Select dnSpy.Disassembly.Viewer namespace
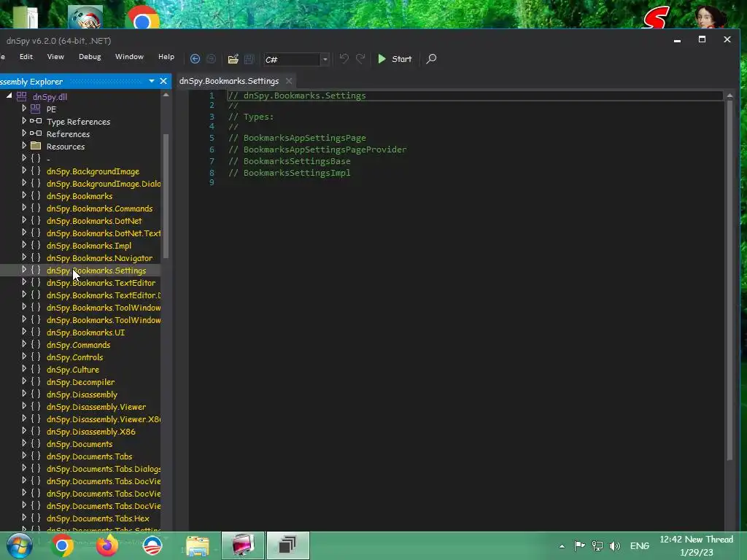The width and height of the screenshot is (747, 560). pyautogui.click(x=96, y=407)
